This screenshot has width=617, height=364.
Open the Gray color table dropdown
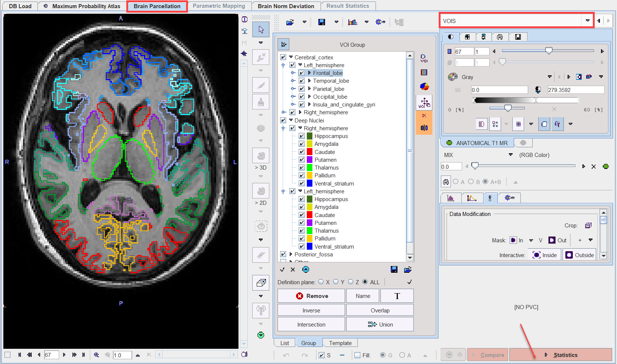pos(550,77)
